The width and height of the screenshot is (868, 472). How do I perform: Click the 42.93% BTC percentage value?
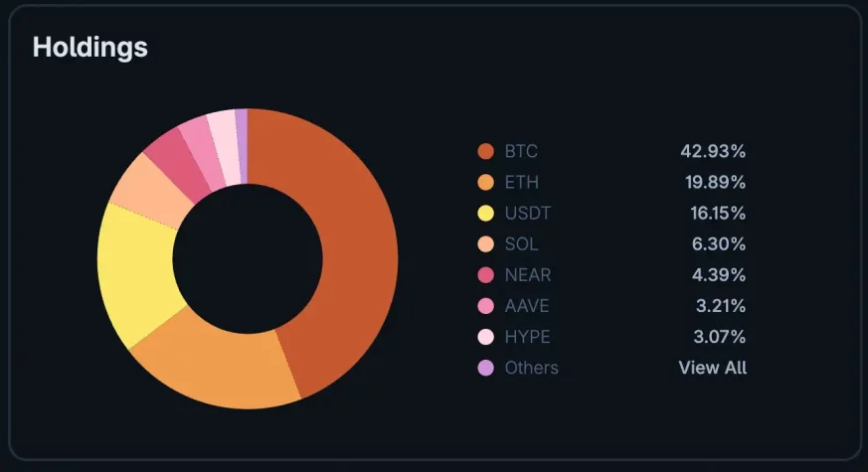point(713,152)
